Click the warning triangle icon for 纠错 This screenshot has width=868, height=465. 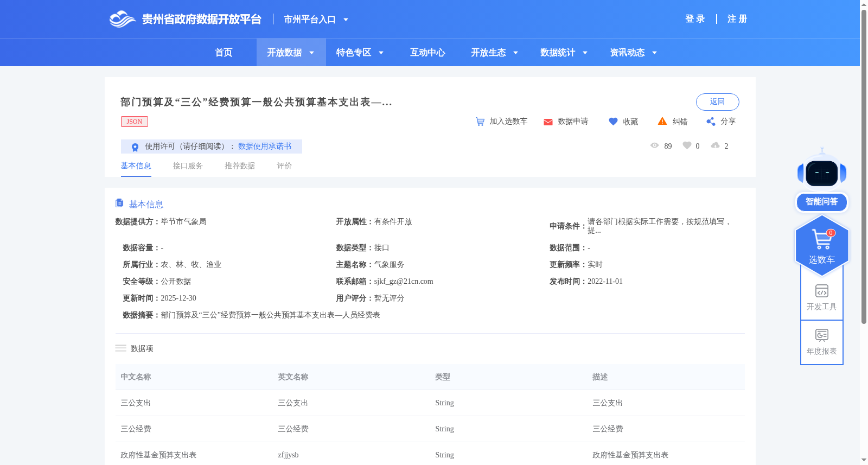coord(662,121)
